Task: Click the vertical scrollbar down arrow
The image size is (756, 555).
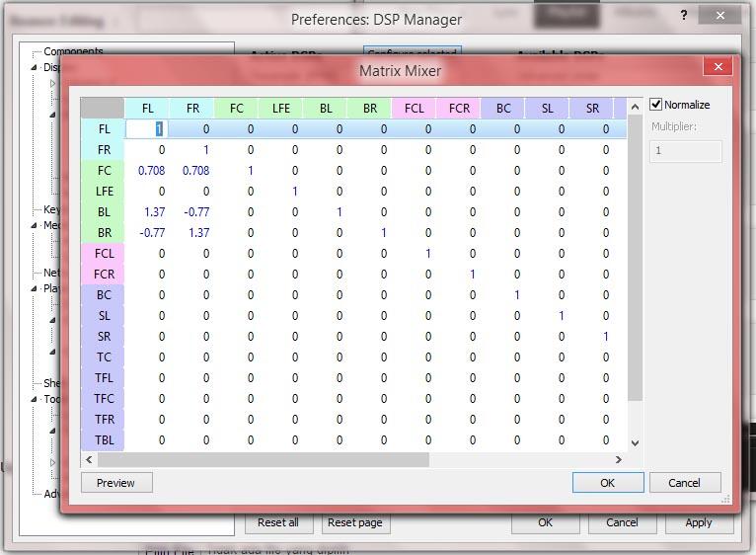Action: coord(635,442)
